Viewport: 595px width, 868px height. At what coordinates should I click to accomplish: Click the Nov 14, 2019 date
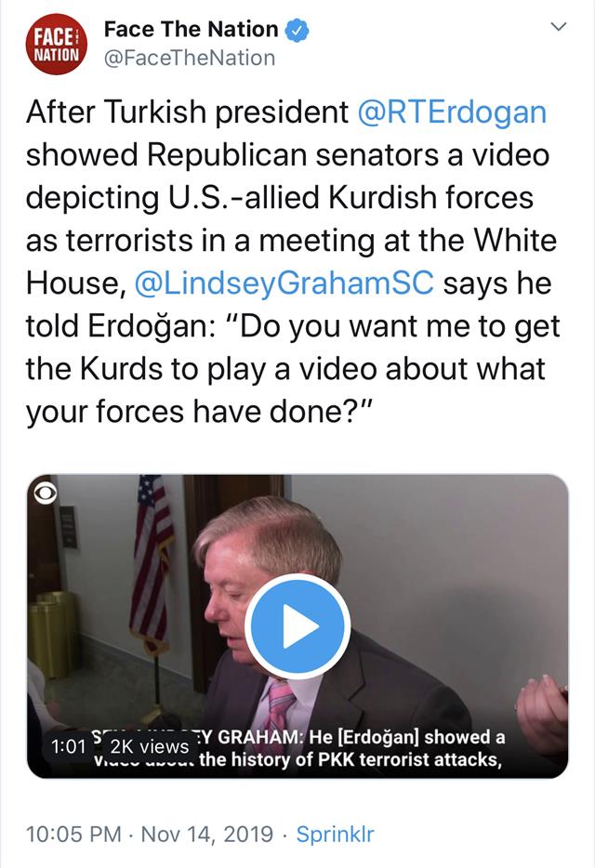coord(207,834)
